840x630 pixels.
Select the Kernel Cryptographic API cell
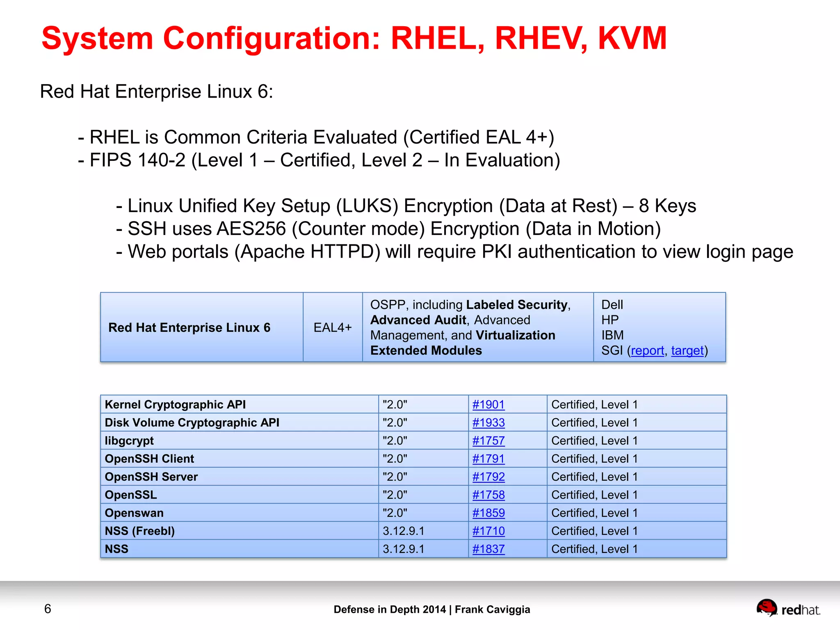coord(240,404)
